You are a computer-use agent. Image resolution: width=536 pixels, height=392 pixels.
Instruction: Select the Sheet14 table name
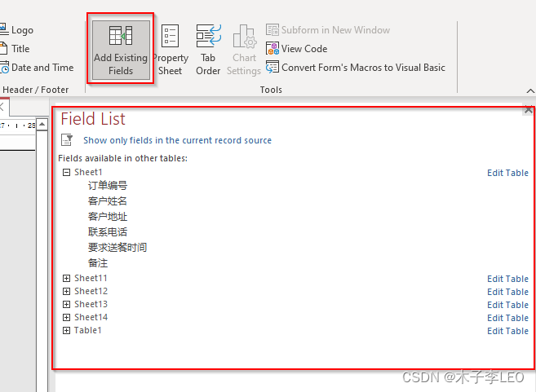[x=91, y=317]
